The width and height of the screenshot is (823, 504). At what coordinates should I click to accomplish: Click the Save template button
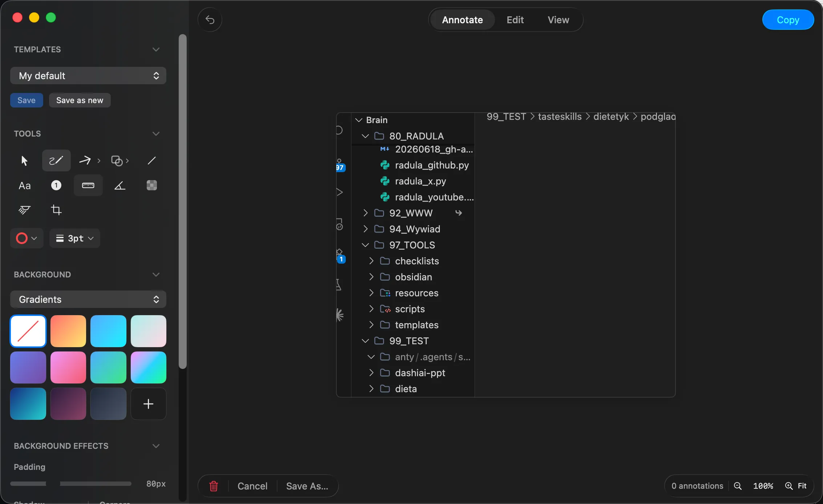[x=27, y=100]
